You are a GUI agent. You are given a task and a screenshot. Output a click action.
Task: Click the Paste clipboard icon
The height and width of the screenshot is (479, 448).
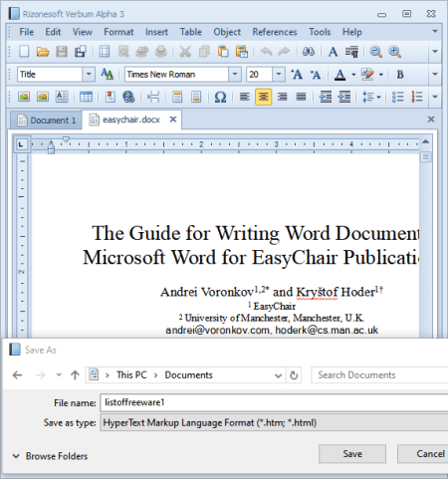[x=223, y=52]
